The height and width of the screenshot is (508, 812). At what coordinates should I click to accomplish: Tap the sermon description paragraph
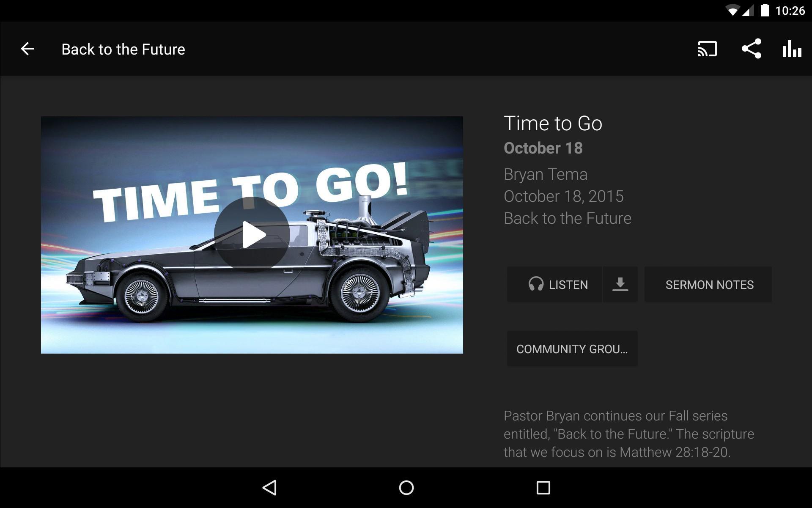click(629, 434)
